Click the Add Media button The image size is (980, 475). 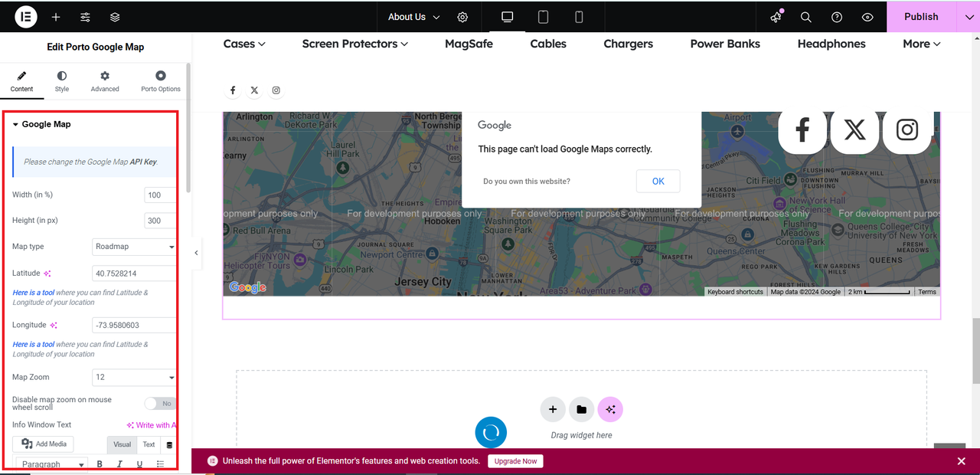[44, 444]
